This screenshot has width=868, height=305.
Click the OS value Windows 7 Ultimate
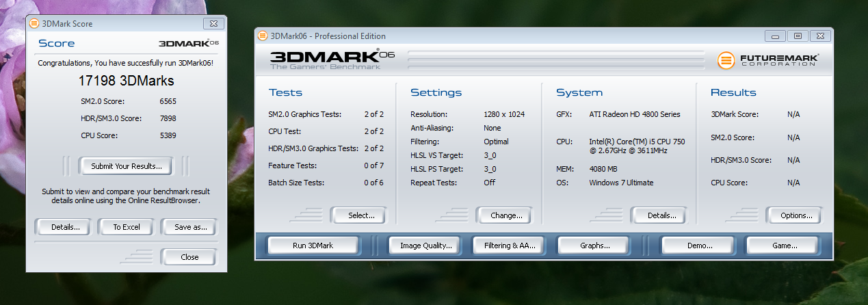coord(621,183)
